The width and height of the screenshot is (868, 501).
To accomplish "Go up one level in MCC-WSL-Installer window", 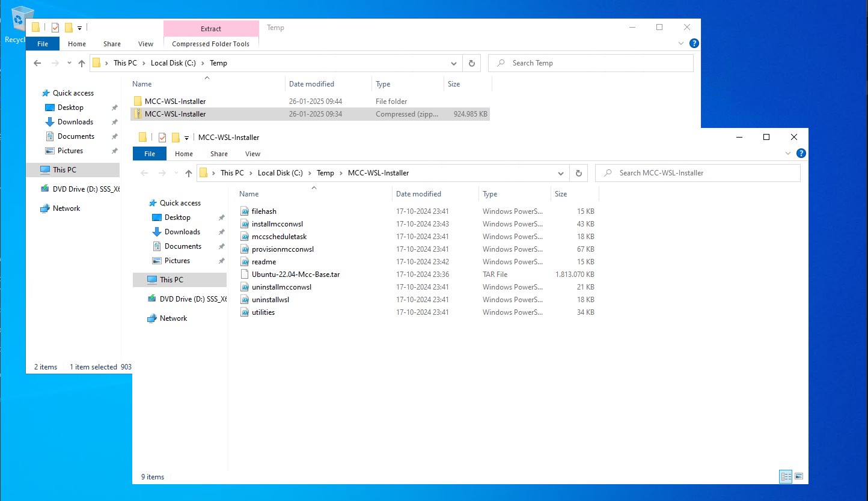I will (x=189, y=173).
